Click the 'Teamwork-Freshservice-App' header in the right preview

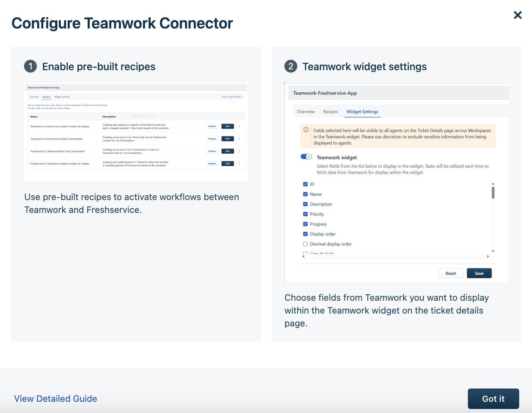click(x=325, y=93)
